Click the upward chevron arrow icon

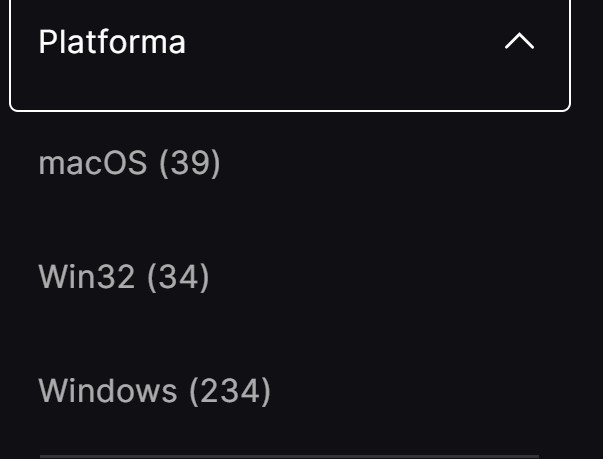[520, 42]
